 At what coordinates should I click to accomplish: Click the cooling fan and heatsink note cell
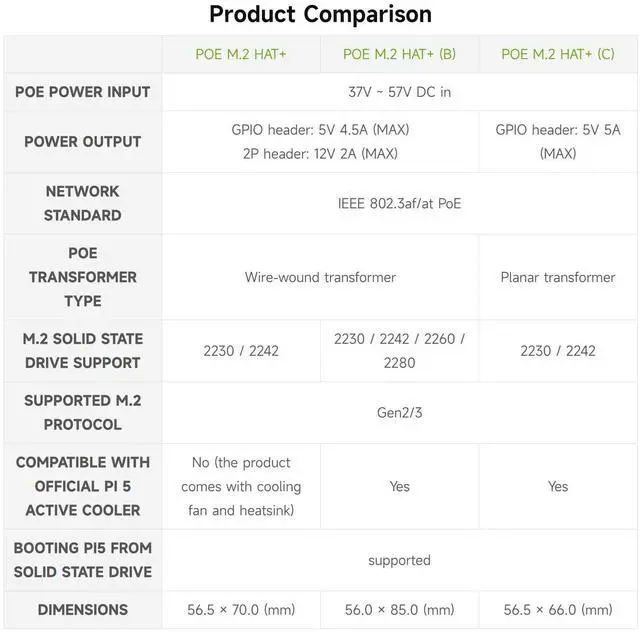click(241, 486)
